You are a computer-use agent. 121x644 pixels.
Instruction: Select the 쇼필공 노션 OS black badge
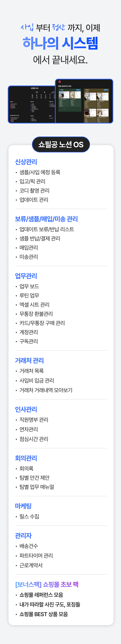click(x=61, y=144)
